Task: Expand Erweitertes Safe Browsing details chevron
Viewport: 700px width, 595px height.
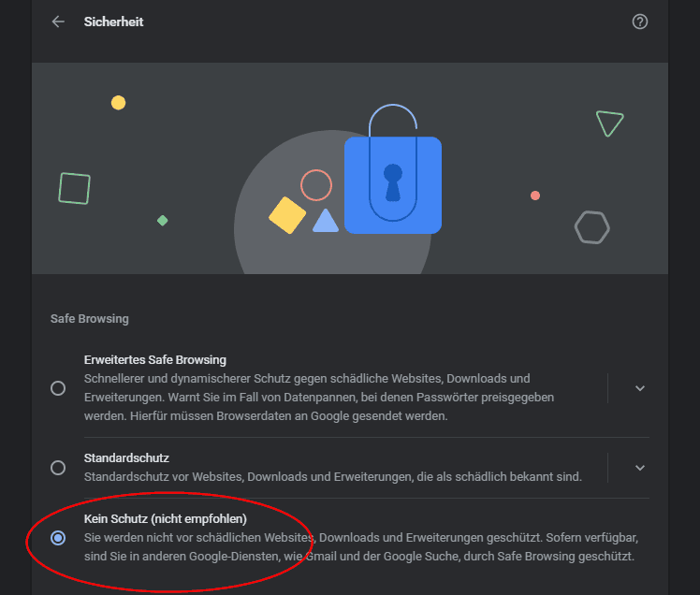Action: click(640, 388)
